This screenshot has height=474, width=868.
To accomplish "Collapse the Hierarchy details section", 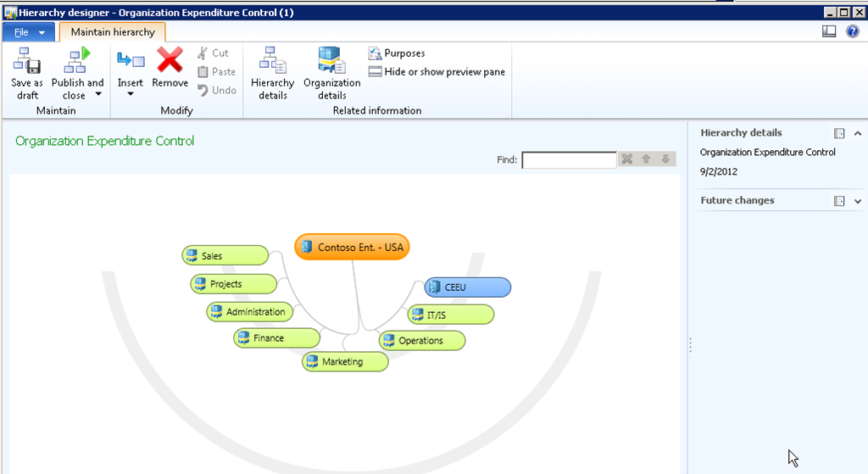I will (x=858, y=133).
